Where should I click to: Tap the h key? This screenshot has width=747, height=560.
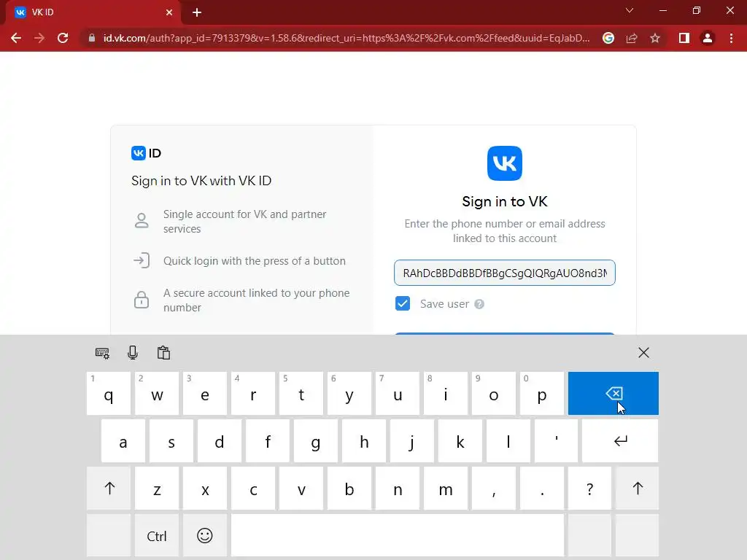(364, 441)
